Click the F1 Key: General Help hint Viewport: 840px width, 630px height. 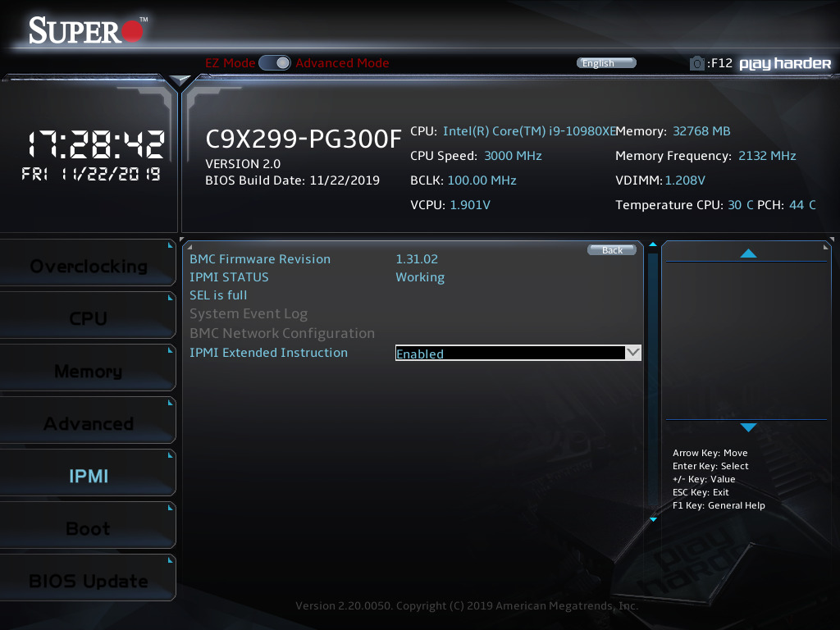[x=719, y=505]
